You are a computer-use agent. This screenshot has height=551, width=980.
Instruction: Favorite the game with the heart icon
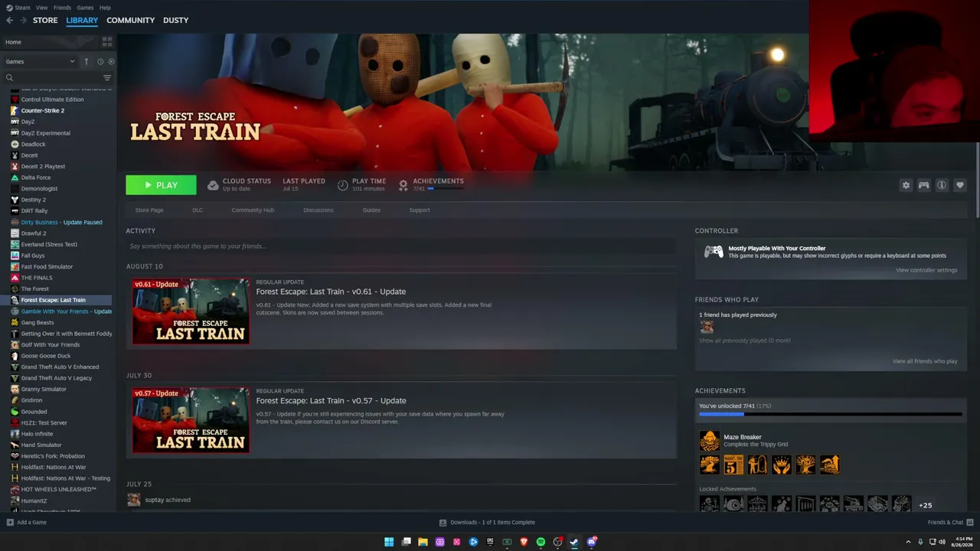(x=960, y=185)
